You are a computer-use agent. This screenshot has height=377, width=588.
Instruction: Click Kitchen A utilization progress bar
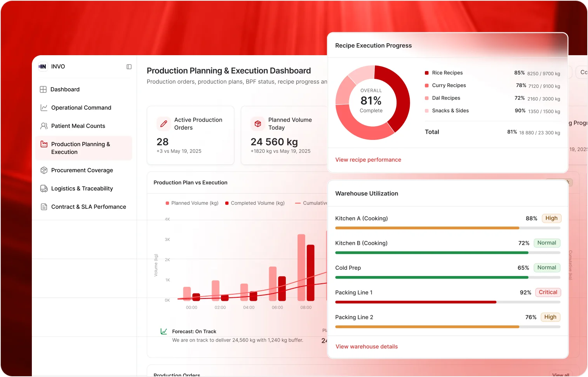[x=448, y=228]
